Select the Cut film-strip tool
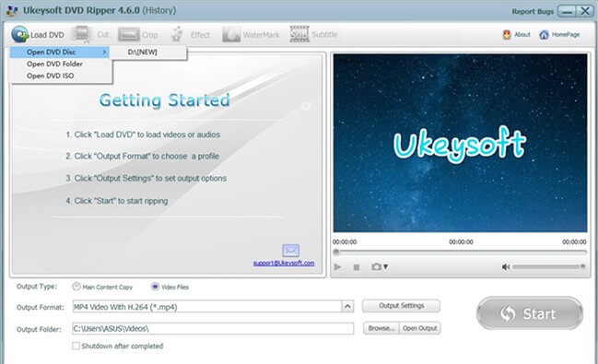 (81, 34)
